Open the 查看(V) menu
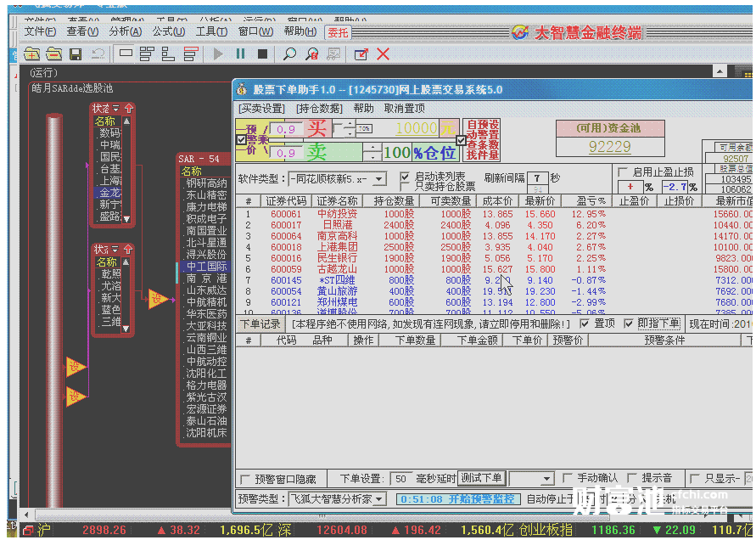Viewport: 756px width, 540px height. point(82,32)
